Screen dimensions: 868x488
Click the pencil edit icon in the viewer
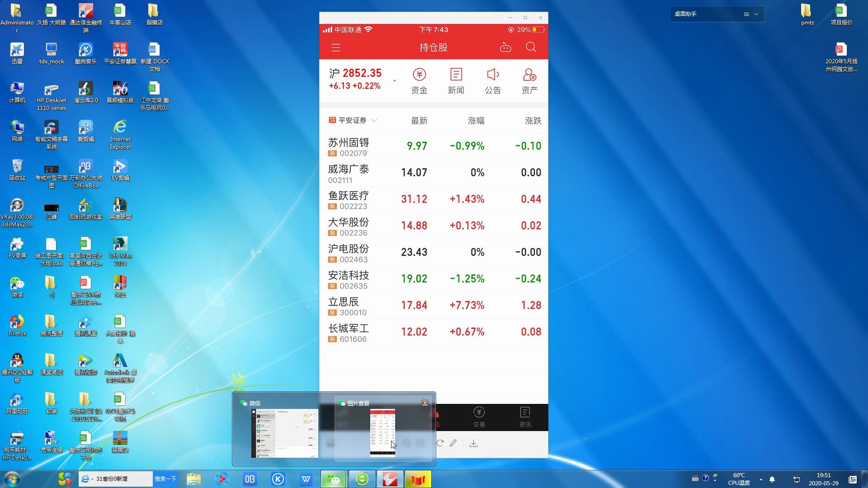pos(453,443)
